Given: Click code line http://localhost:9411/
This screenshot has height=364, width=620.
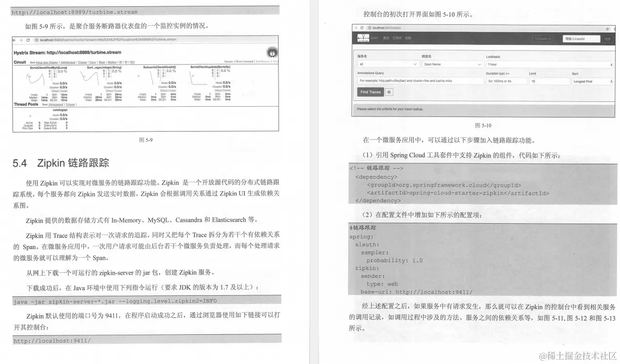Looking at the screenshot, I should coord(52,341).
